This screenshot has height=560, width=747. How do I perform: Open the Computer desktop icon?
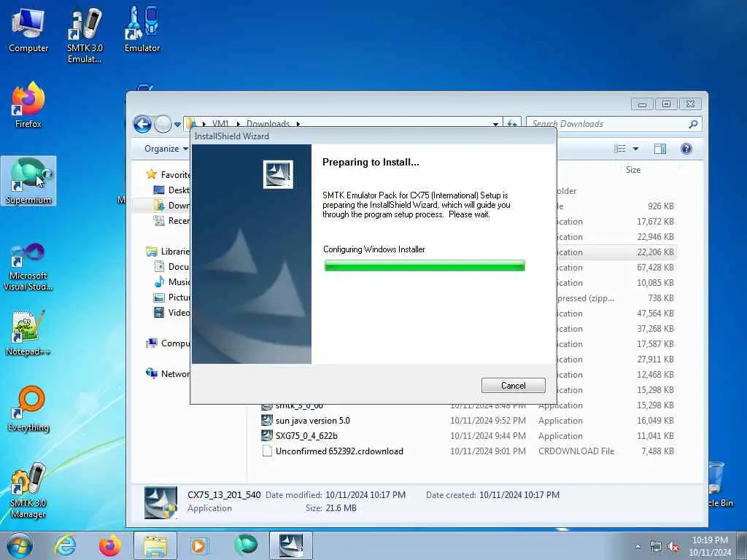28,30
